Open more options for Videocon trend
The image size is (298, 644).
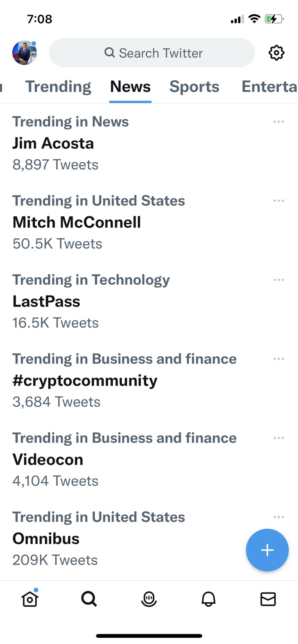point(279,438)
